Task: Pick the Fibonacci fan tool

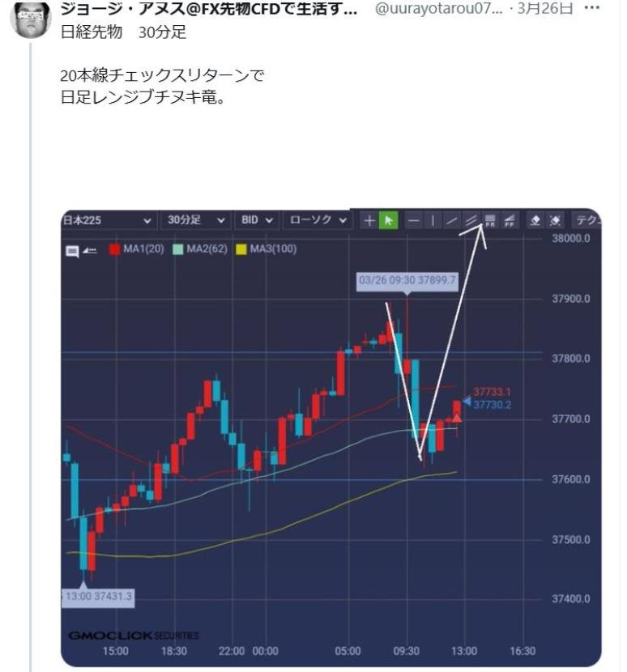Action: [510, 220]
